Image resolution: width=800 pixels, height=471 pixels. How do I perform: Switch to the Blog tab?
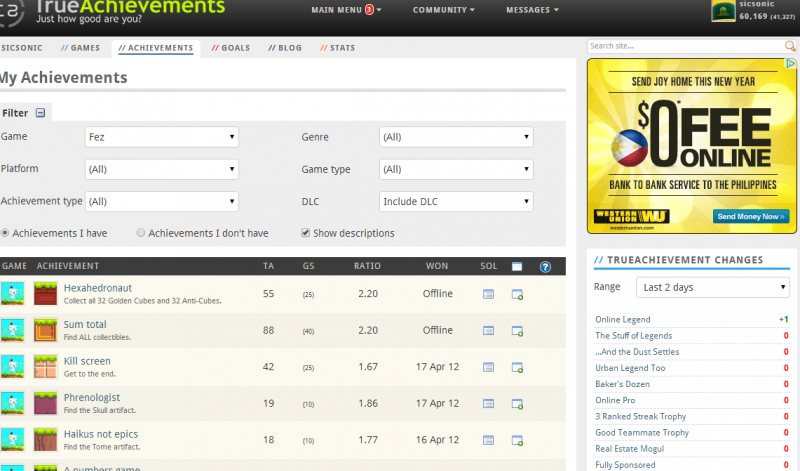point(285,48)
